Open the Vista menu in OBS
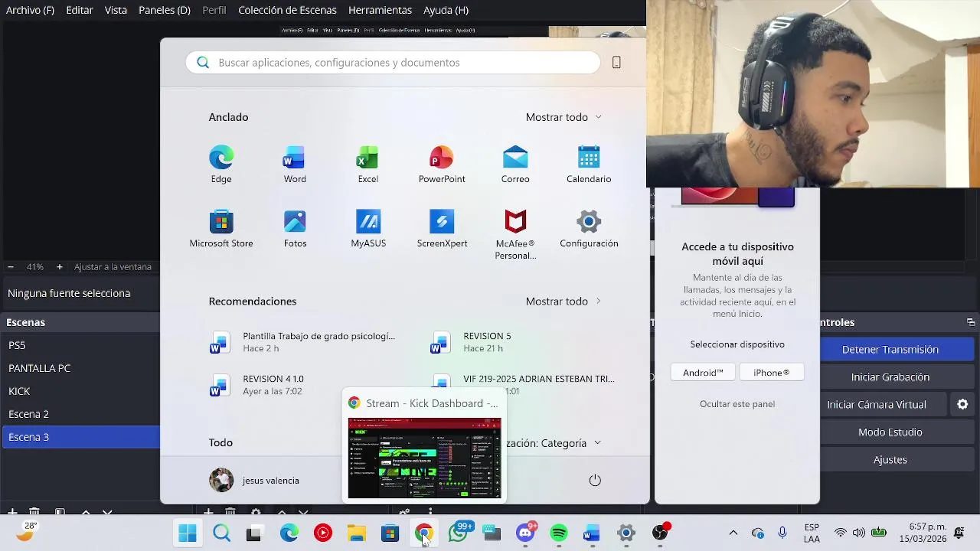The image size is (980, 551). click(x=116, y=10)
